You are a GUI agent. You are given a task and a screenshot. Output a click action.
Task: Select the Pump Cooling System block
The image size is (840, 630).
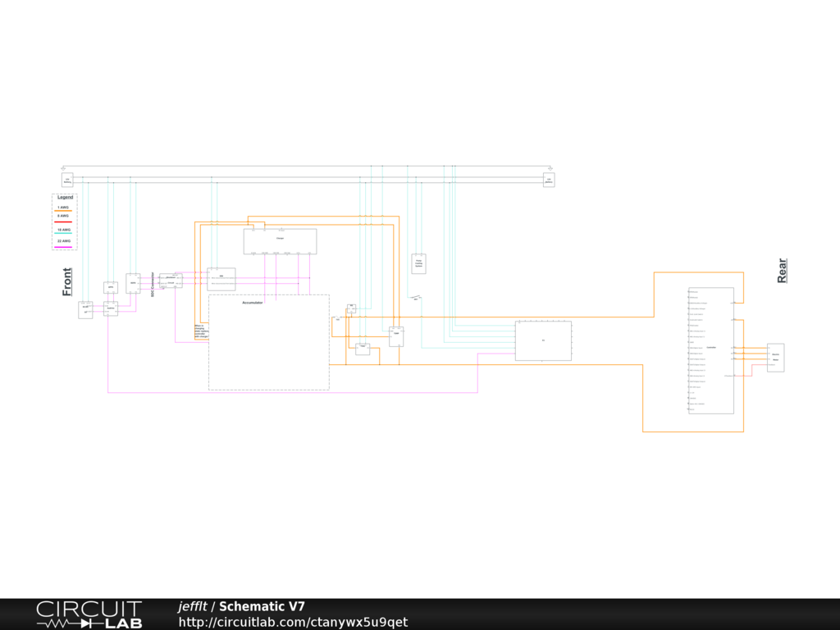point(418,263)
